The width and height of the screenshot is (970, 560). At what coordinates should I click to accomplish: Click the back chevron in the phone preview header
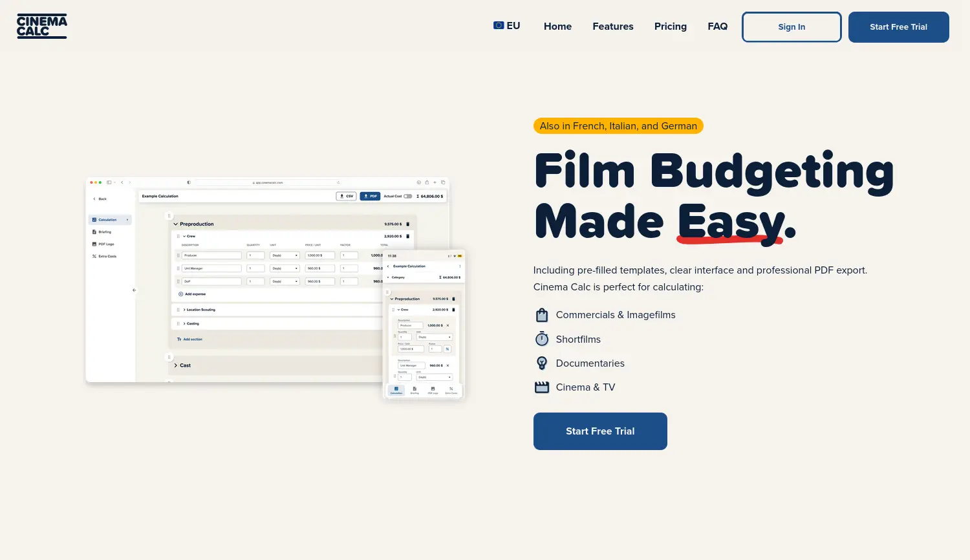388,266
